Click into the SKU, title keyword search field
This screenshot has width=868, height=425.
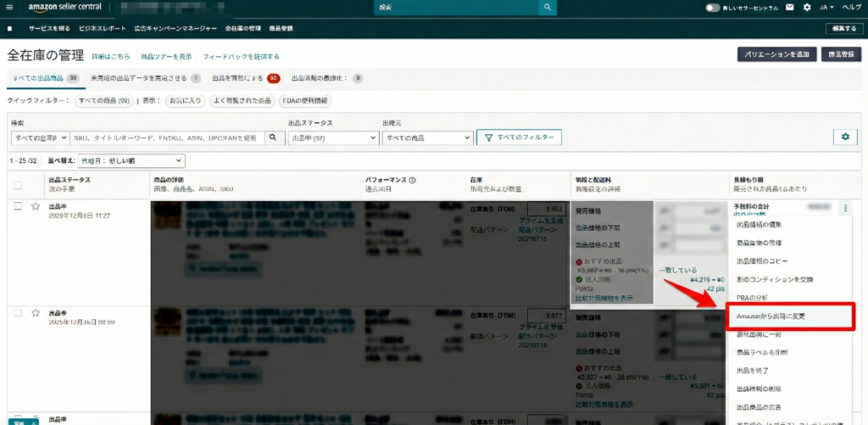tap(167, 137)
